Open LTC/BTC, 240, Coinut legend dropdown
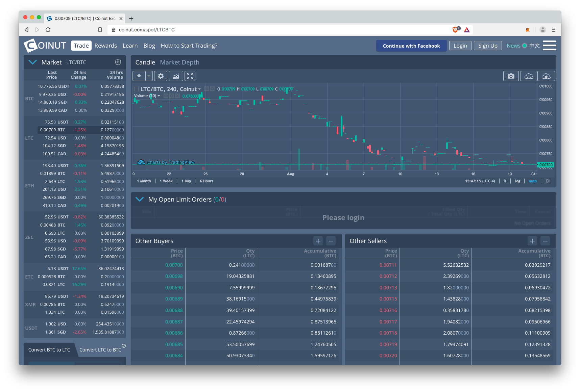Screen dimensions: 580x392 (x=199, y=89)
